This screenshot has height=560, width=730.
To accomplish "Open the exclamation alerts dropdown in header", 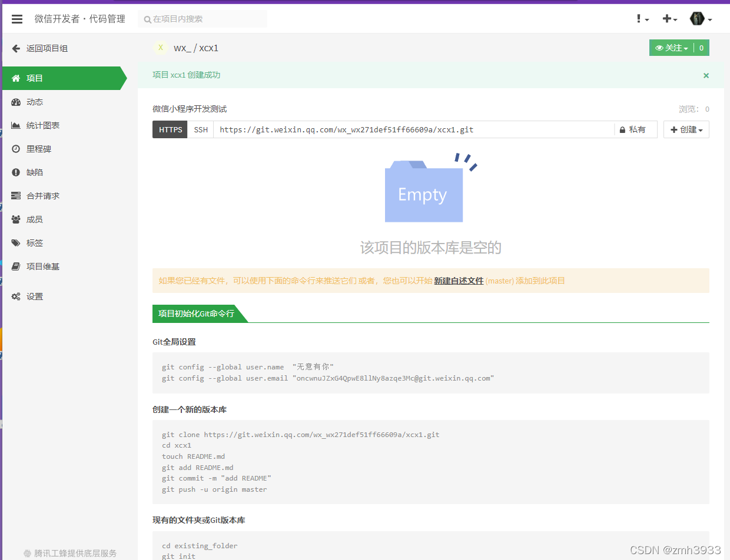I will pos(642,19).
